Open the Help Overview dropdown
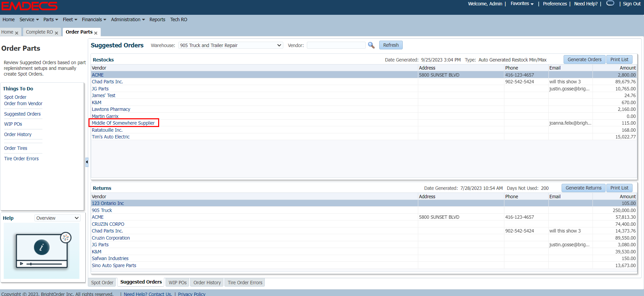644x296 pixels. pyautogui.click(x=58, y=218)
